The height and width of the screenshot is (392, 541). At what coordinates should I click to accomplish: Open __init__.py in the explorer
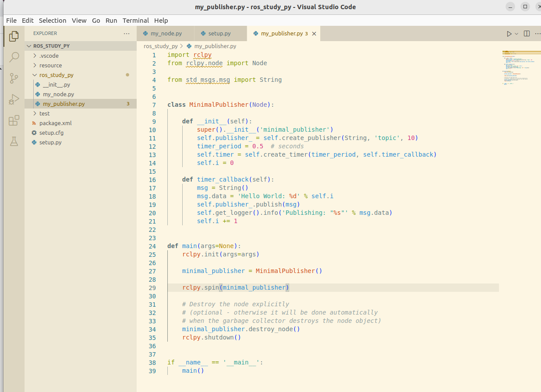click(81, 84)
